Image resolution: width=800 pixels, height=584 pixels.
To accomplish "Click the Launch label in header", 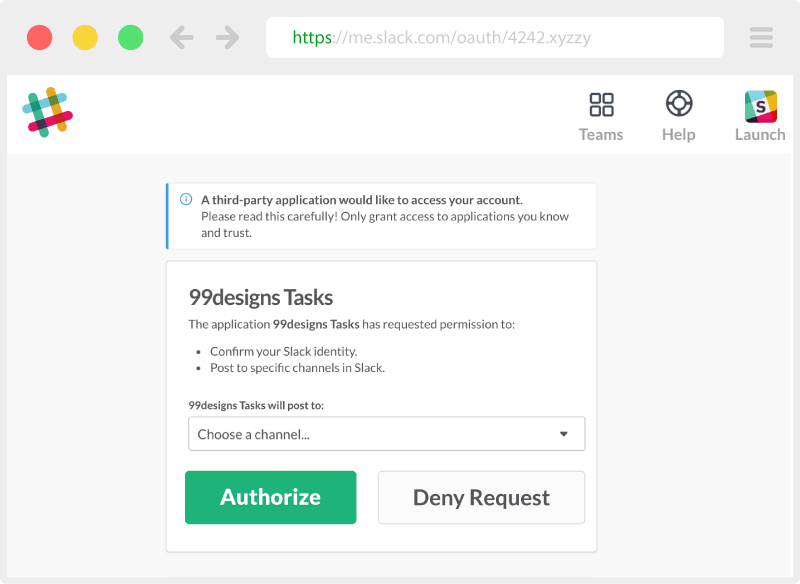I will click(x=760, y=135).
